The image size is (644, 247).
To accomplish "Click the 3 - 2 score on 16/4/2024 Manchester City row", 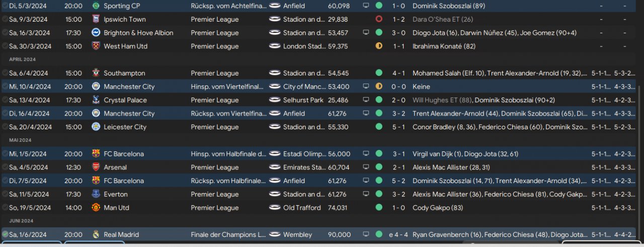I will (399, 114).
